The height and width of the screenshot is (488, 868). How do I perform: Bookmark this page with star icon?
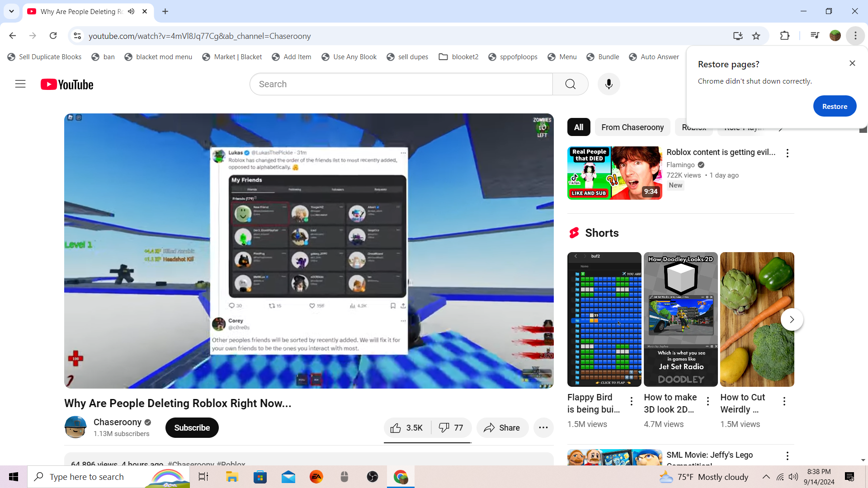[x=756, y=36]
